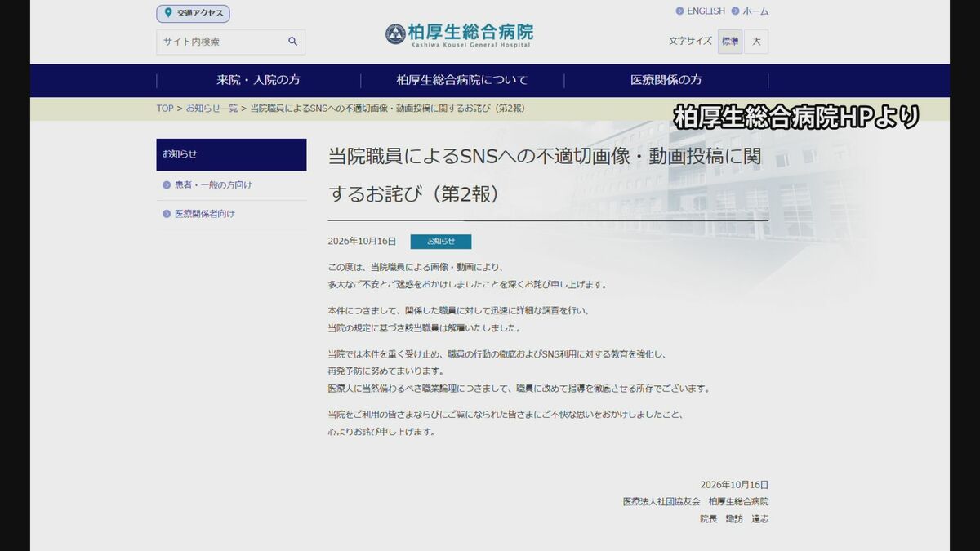Click arrow icon beside 医療関係者向け
980x551 pixels.
[x=167, y=214]
